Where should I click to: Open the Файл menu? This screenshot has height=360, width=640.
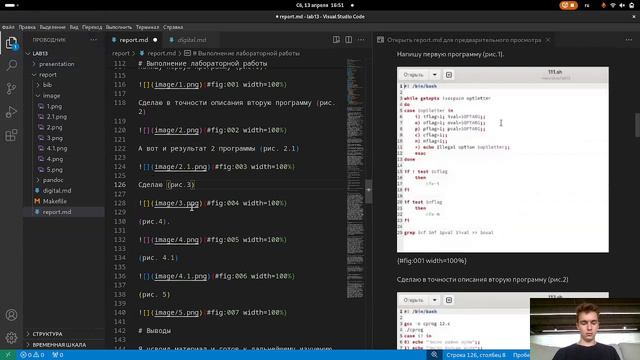tap(8, 27)
